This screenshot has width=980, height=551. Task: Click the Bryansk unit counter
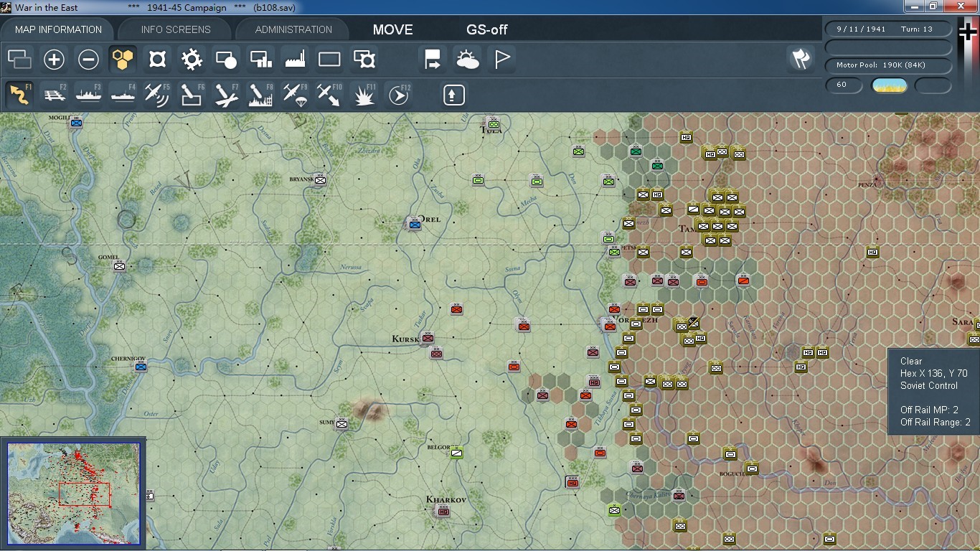321,179
